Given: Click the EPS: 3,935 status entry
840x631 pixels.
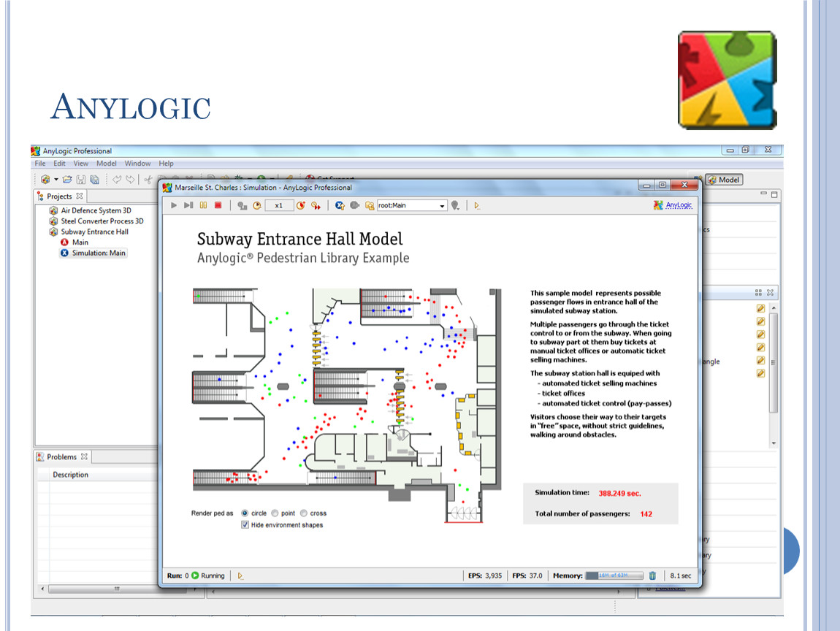Looking at the screenshot, I should (x=485, y=575).
